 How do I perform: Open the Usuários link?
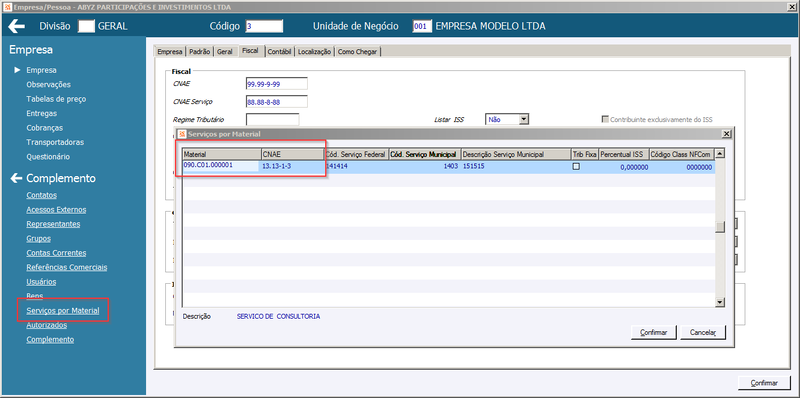click(x=41, y=282)
